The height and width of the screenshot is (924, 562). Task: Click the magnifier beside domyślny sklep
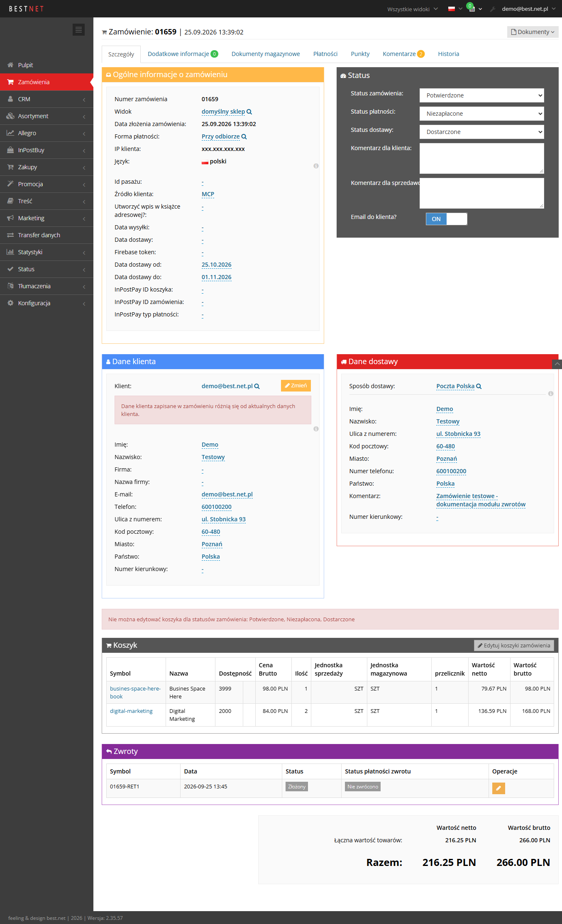point(249,112)
